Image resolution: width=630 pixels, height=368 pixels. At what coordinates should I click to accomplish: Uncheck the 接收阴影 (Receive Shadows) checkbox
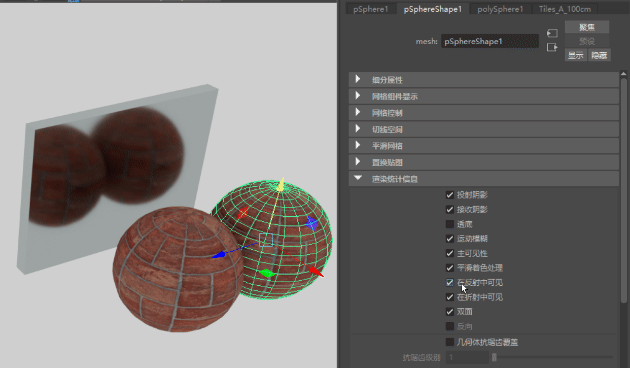(x=450, y=209)
